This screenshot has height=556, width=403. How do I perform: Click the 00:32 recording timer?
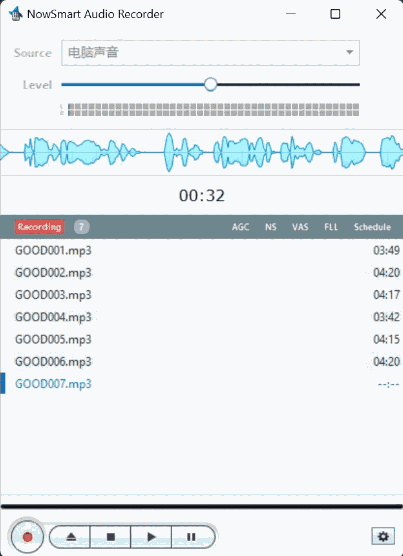[x=202, y=196]
